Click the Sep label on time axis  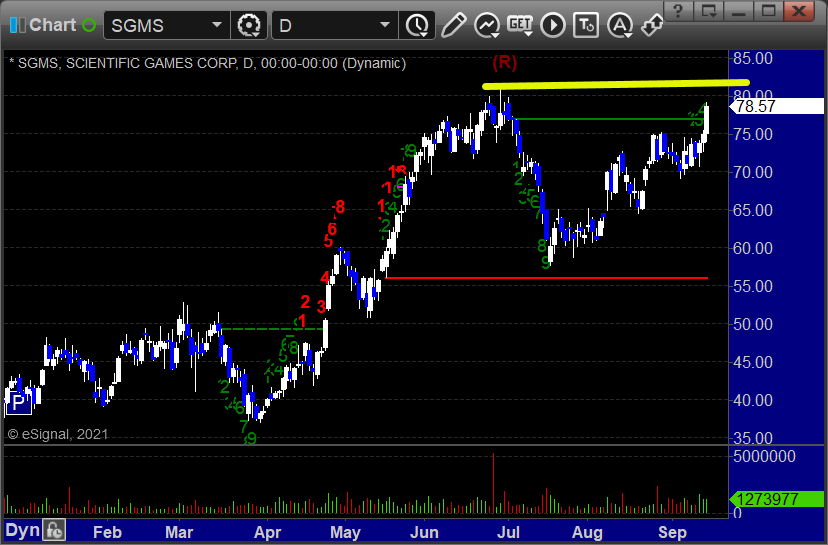(672, 532)
